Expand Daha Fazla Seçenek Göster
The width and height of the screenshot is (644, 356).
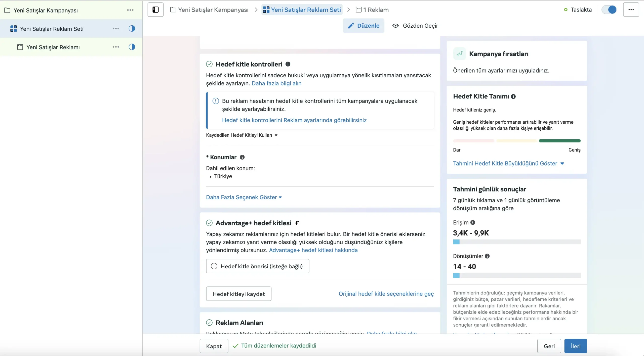[x=244, y=197]
